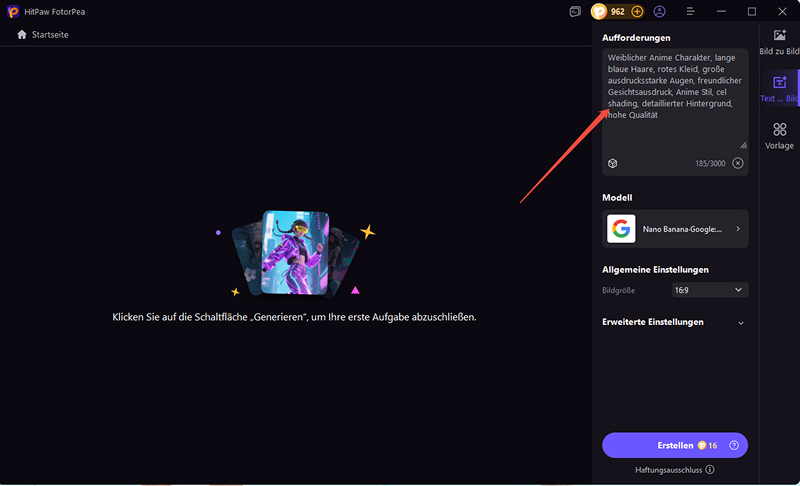
Task: Select the Text zu Bild tab
Action: pyautogui.click(x=779, y=89)
